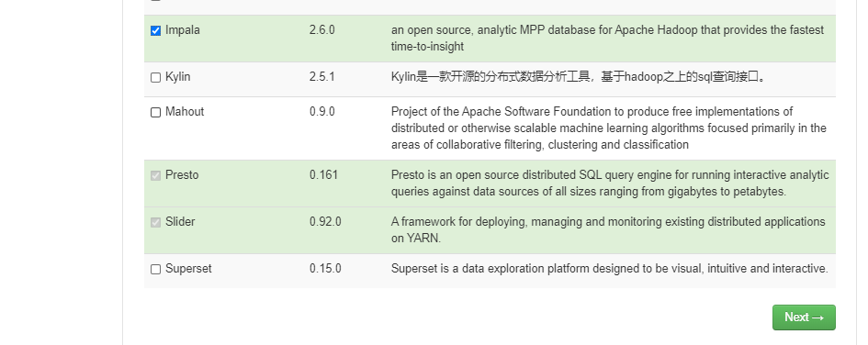This screenshot has height=345, width=868.
Task: Enable the Mahout service checkbox
Action: click(x=155, y=113)
